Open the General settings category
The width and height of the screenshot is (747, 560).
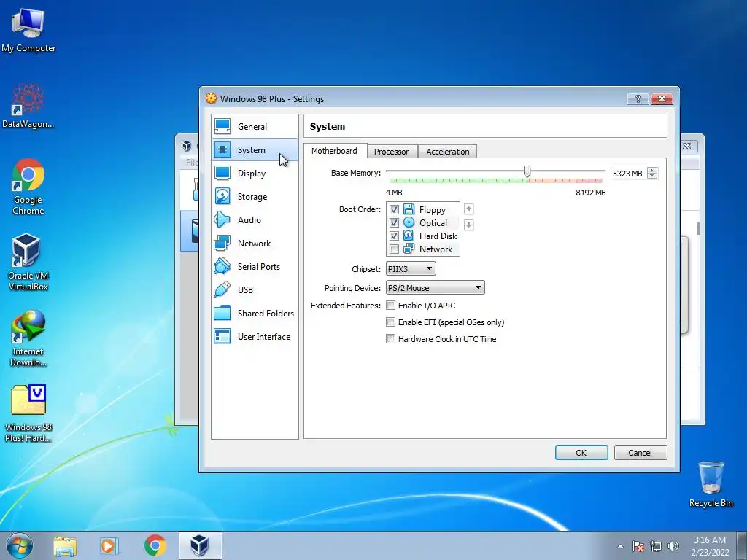(255, 127)
